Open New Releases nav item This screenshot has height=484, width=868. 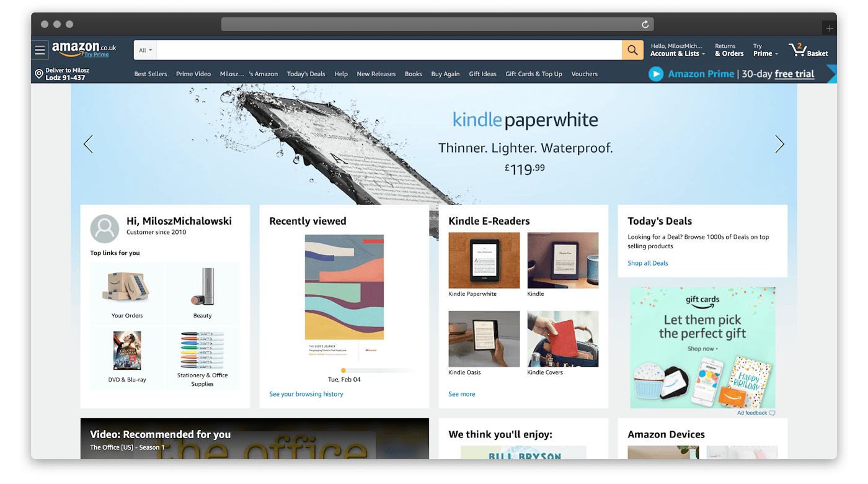(376, 74)
